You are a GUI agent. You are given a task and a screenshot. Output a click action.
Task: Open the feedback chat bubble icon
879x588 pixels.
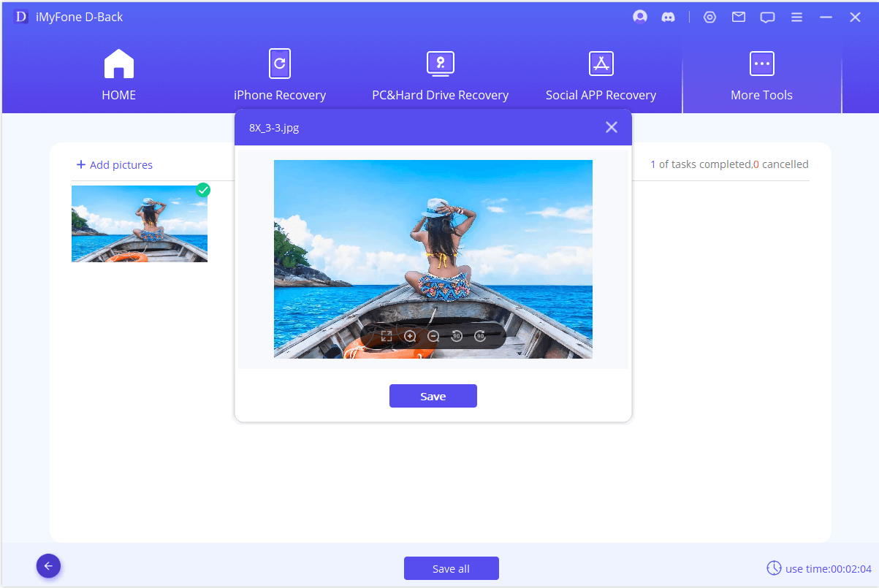tap(767, 18)
